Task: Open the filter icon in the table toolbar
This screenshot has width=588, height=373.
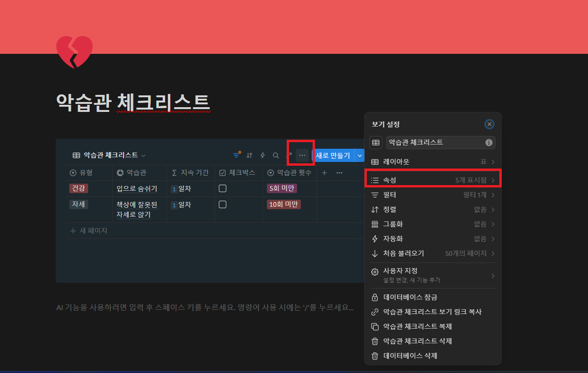Action: point(236,155)
